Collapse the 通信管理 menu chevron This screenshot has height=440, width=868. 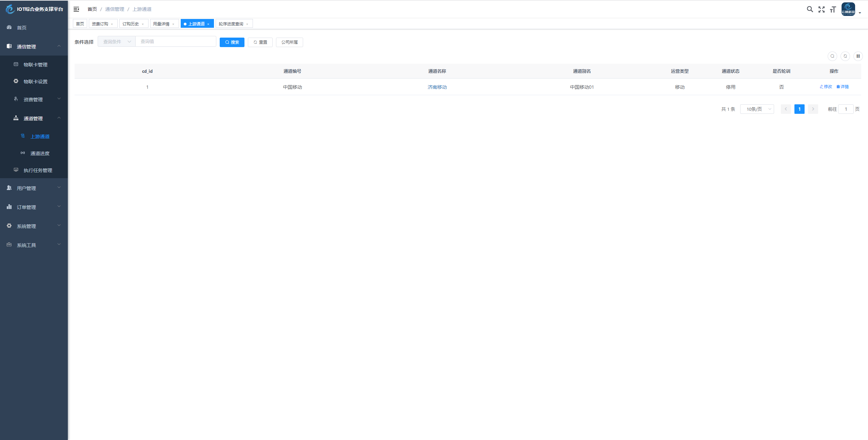click(59, 46)
